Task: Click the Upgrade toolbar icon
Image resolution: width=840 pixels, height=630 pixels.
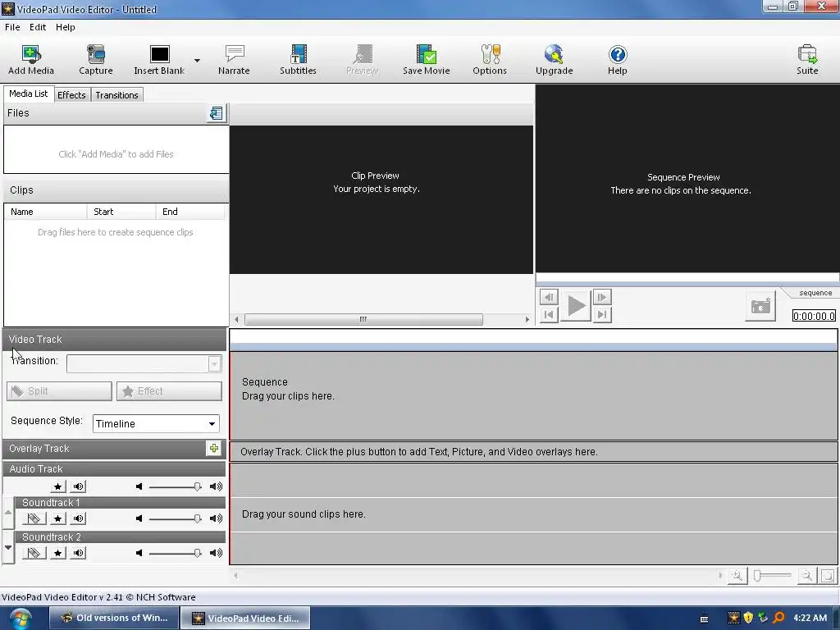Action: 554,59
